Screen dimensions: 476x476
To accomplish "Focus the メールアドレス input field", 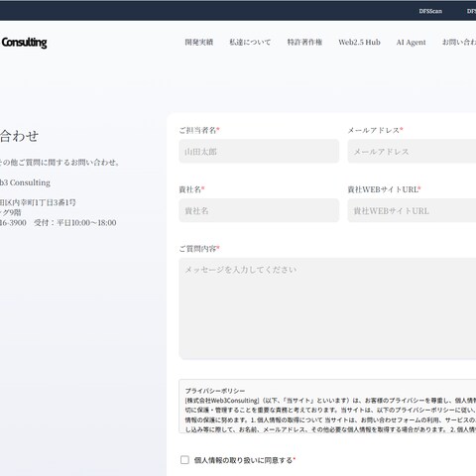I will 412,151.
